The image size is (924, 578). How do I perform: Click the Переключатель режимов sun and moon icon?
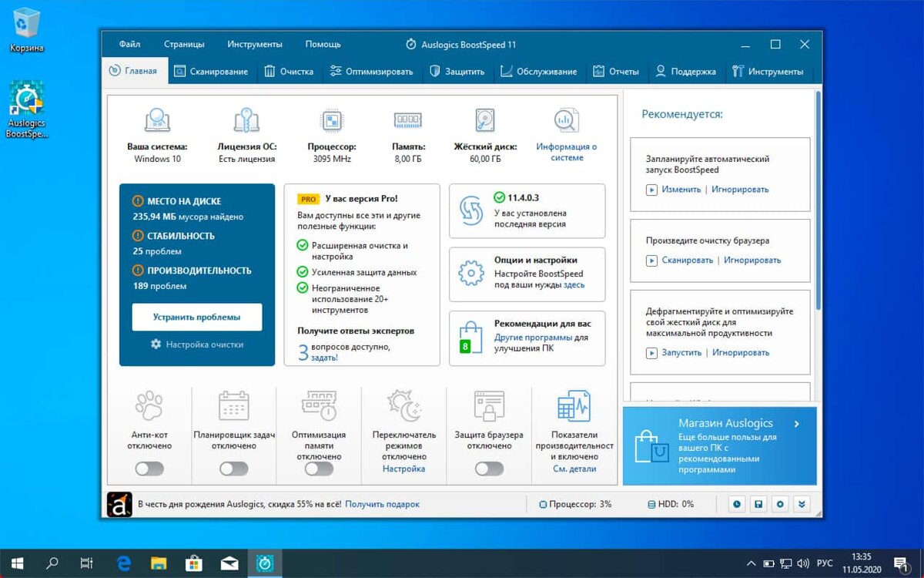point(403,405)
